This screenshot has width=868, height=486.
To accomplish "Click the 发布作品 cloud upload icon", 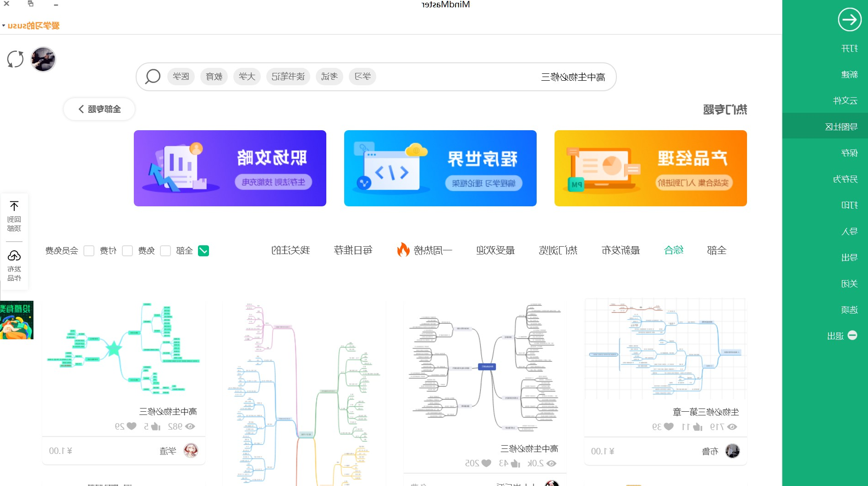I will [14, 255].
